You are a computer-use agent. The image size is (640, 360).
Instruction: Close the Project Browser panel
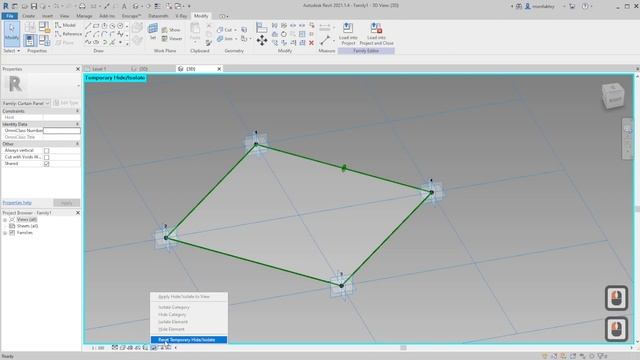click(x=78, y=213)
